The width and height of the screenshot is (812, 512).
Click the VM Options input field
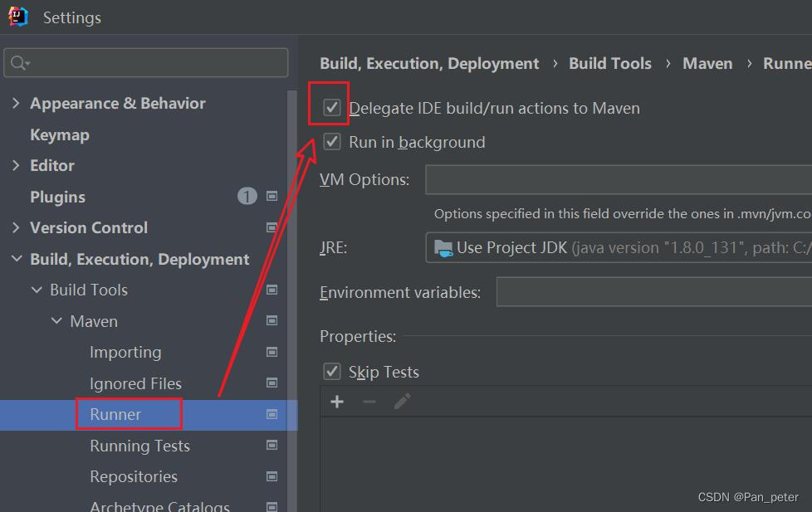[x=619, y=180]
